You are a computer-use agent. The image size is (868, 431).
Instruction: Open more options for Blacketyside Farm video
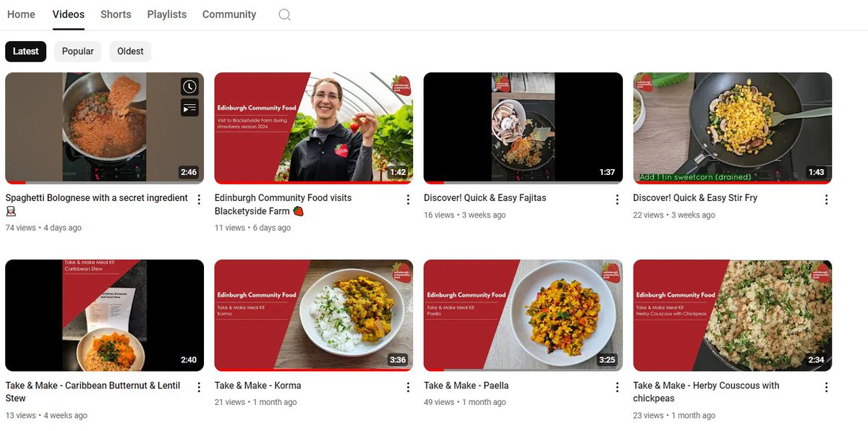(x=408, y=200)
